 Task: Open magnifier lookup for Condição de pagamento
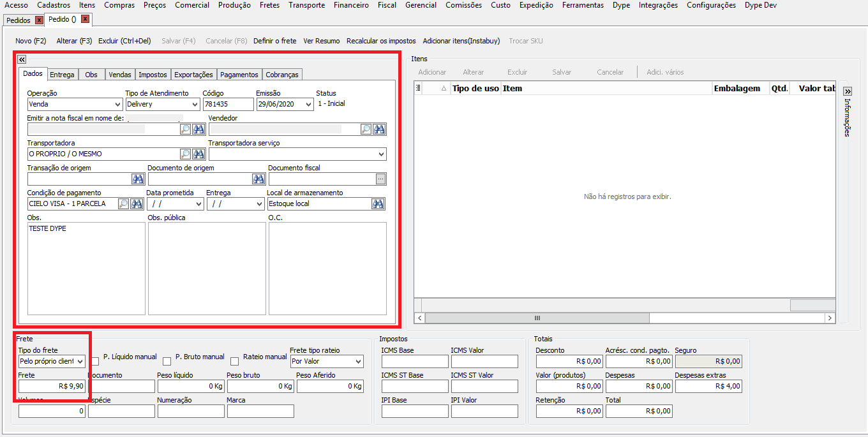[x=123, y=204]
